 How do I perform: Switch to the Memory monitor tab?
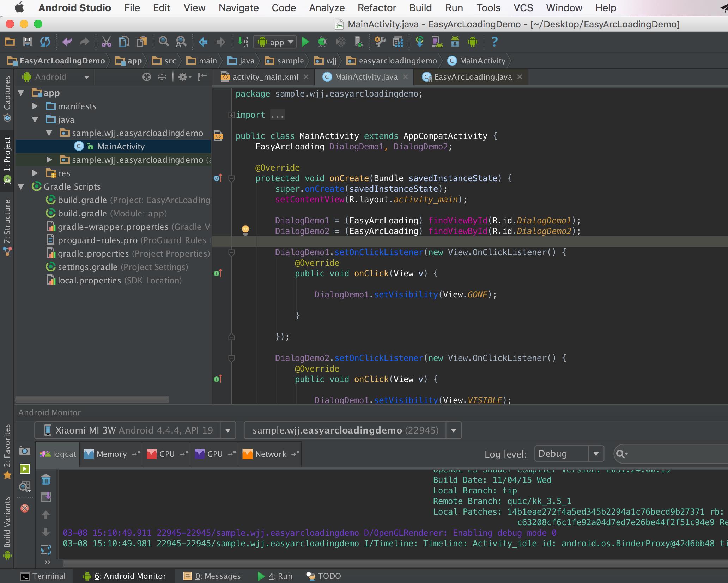[x=111, y=454]
